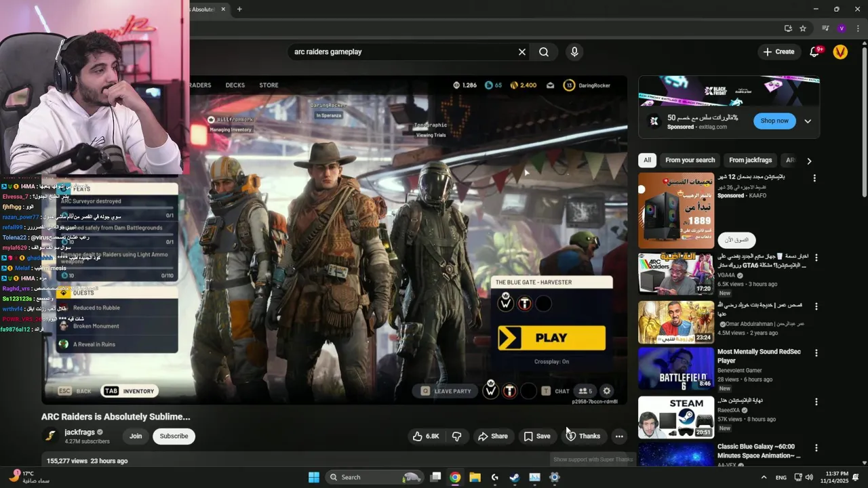
Task: Open Chrome profile V avatar
Action: (842, 28)
